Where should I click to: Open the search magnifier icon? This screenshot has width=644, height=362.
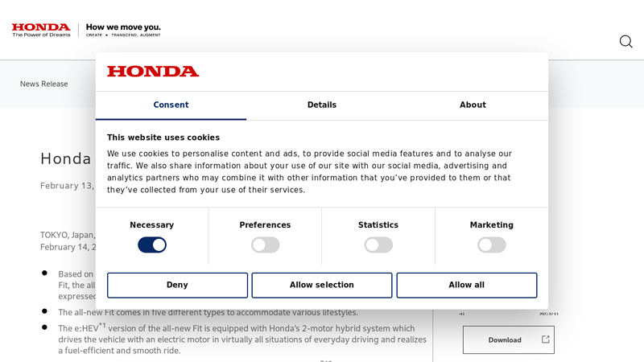[626, 42]
